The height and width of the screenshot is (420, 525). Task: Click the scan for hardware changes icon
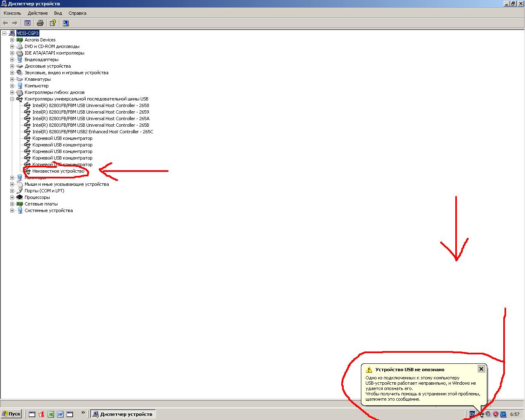click(x=66, y=23)
